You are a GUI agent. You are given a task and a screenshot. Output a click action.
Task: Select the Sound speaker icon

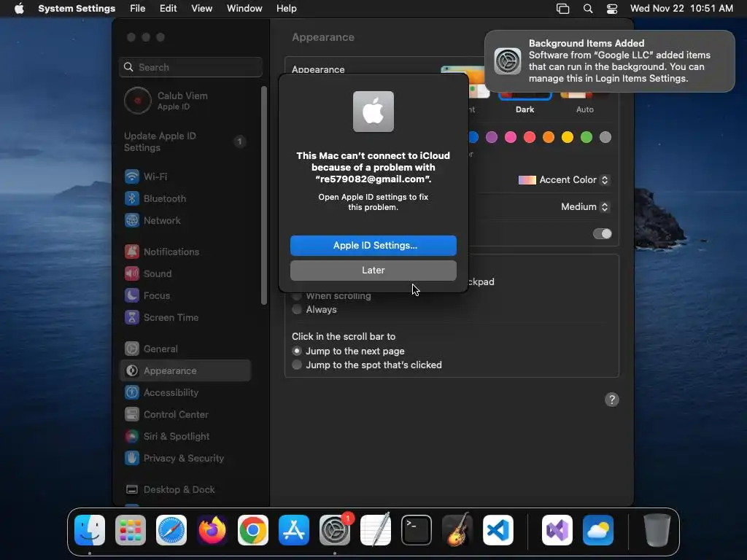[x=132, y=273]
